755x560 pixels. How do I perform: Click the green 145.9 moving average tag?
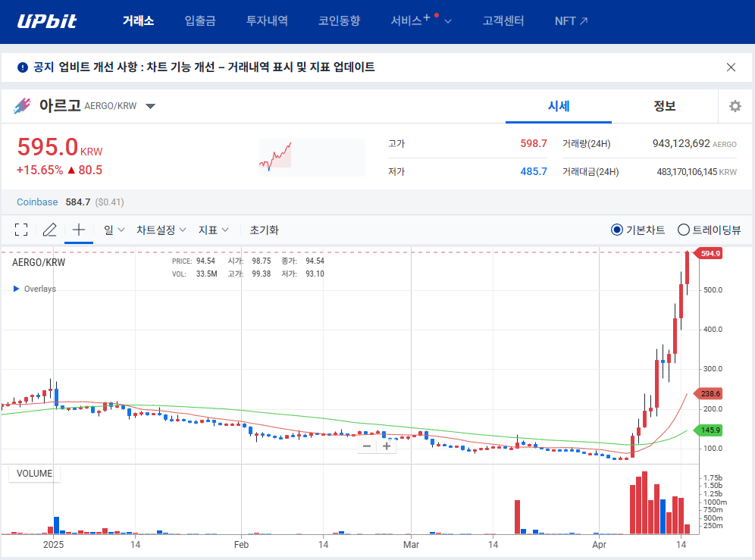pyautogui.click(x=708, y=430)
